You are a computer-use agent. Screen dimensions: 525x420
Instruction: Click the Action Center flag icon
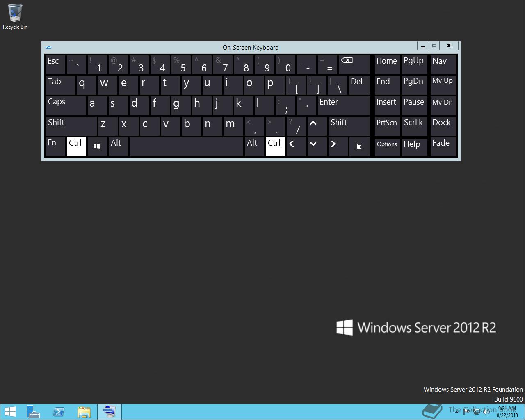click(x=467, y=411)
